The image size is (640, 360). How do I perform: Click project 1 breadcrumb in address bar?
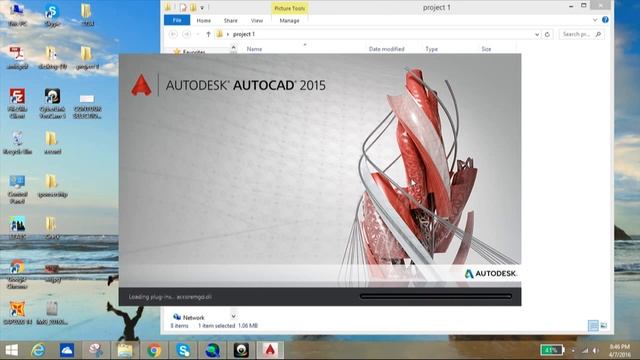tap(244, 34)
